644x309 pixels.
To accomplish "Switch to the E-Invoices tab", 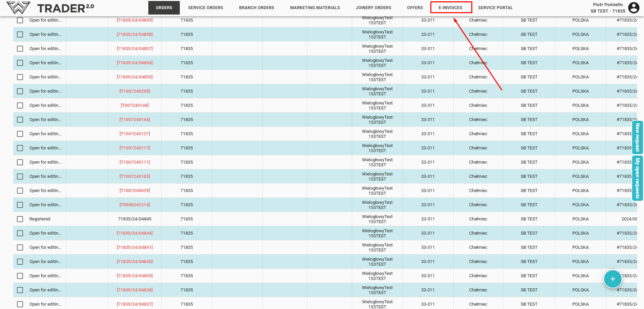I will 451,7.
